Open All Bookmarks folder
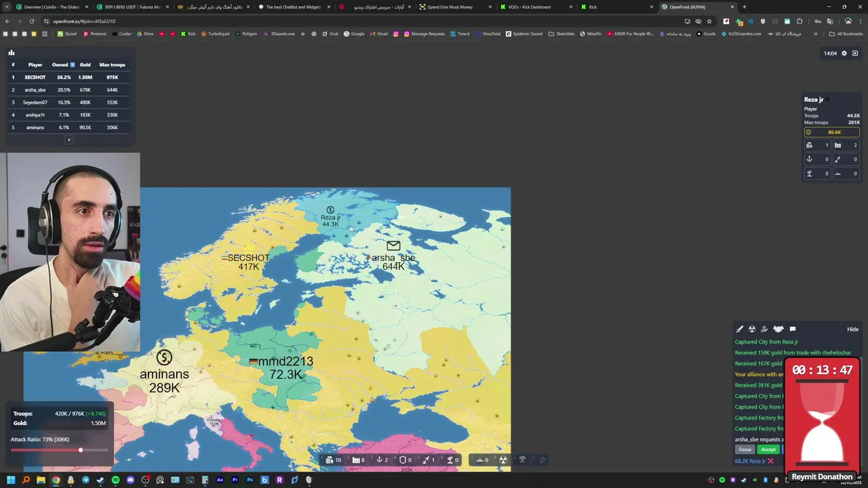 [846, 33]
